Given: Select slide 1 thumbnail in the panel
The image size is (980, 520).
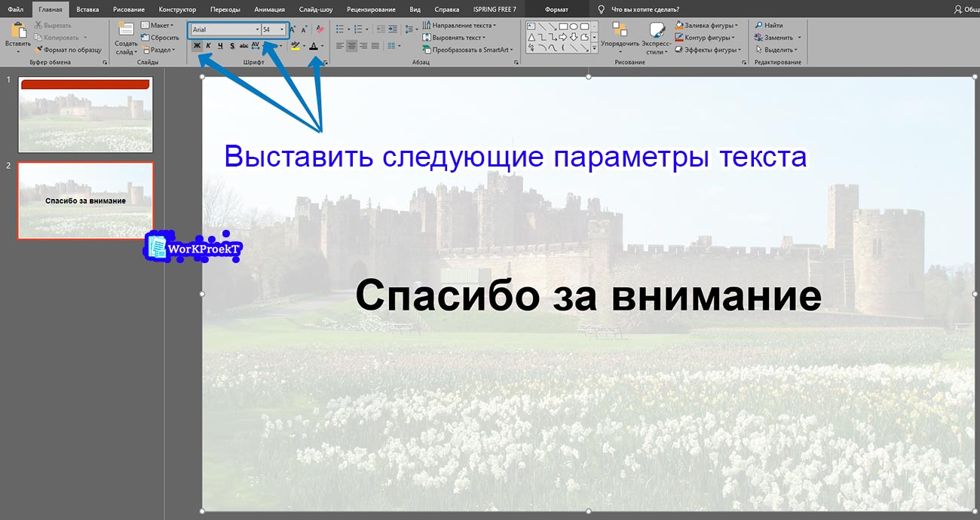Looking at the screenshot, I should click(85, 114).
